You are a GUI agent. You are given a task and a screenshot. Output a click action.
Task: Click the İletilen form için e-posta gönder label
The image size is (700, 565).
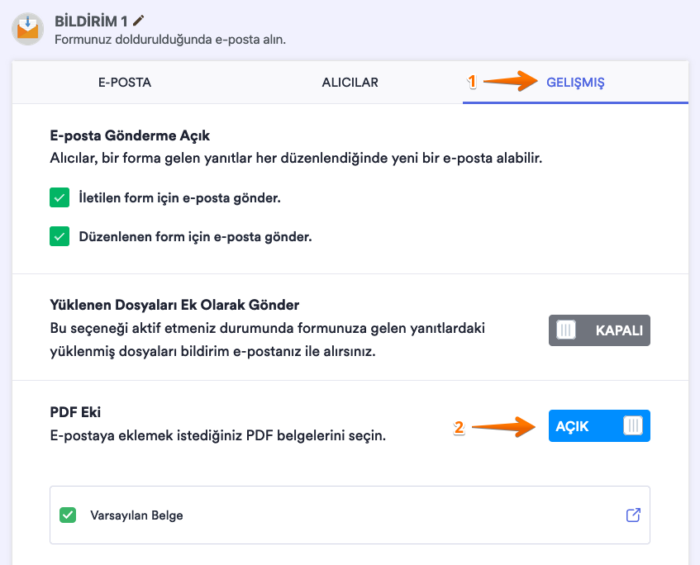coord(180,198)
